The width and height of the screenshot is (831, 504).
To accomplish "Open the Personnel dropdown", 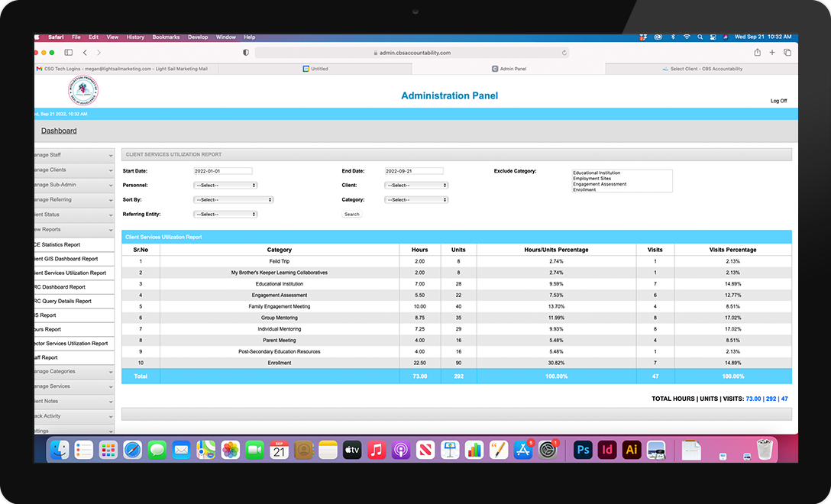I will tap(225, 186).
